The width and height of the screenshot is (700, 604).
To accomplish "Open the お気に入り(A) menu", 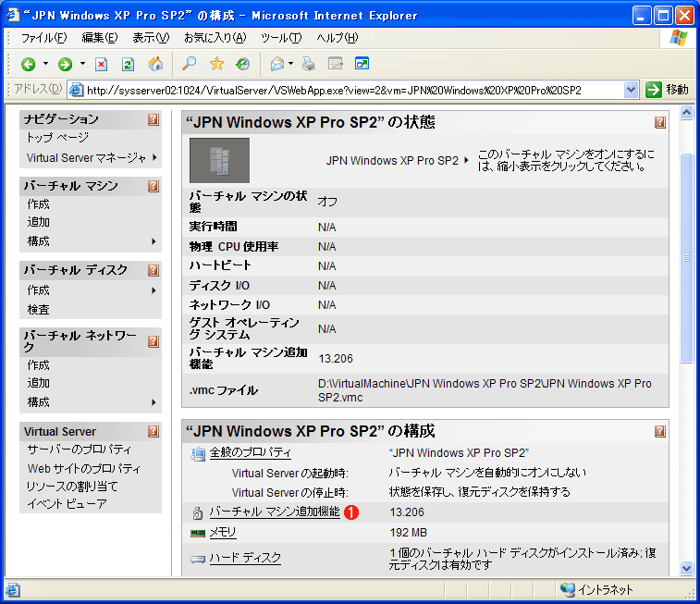I will pyautogui.click(x=215, y=38).
